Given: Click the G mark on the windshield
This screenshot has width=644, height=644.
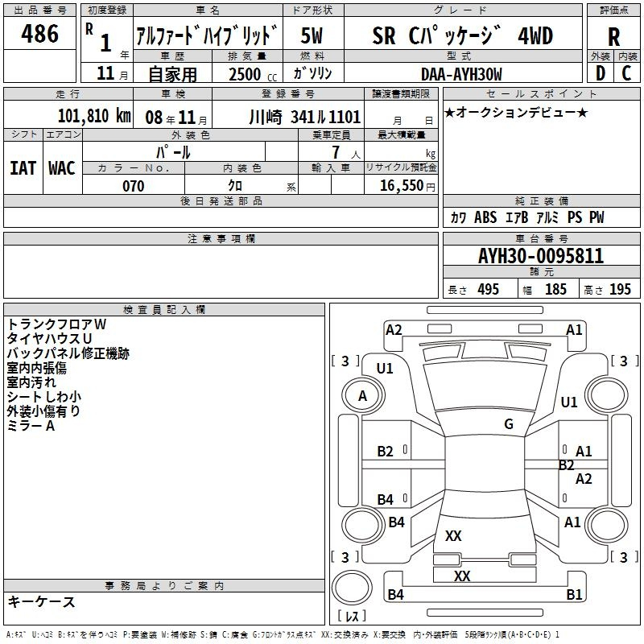Looking at the screenshot, I should pyautogui.click(x=508, y=424).
